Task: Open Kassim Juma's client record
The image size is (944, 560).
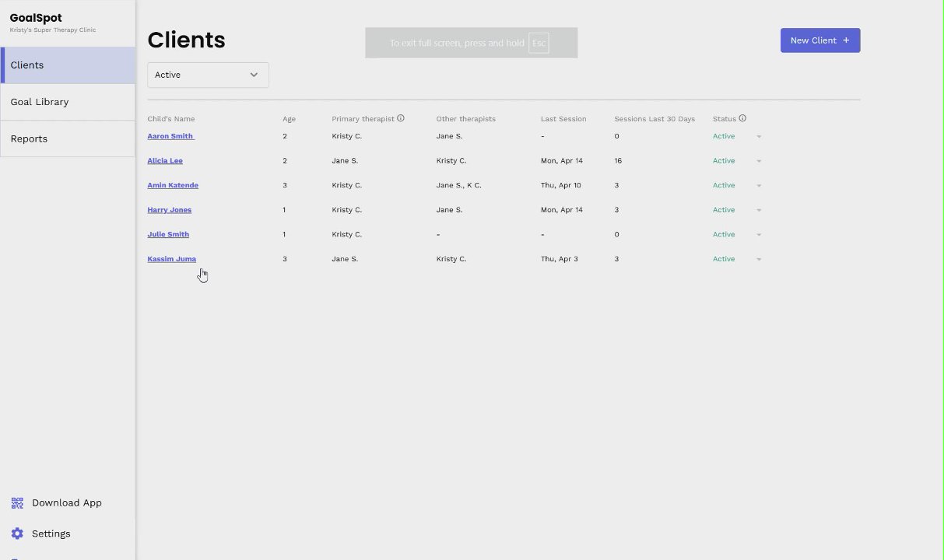Action: click(171, 259)
